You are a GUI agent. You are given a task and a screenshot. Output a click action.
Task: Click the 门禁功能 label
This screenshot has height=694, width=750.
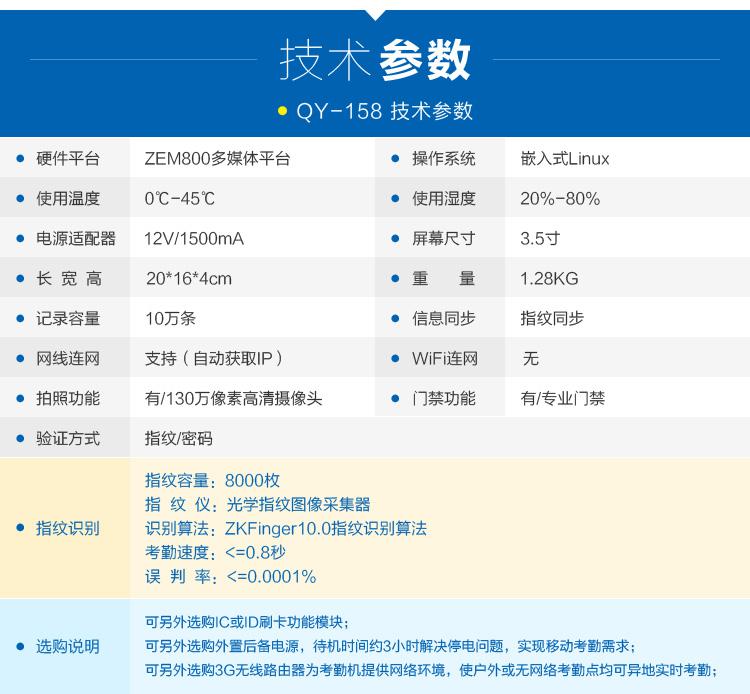[444, 399]
